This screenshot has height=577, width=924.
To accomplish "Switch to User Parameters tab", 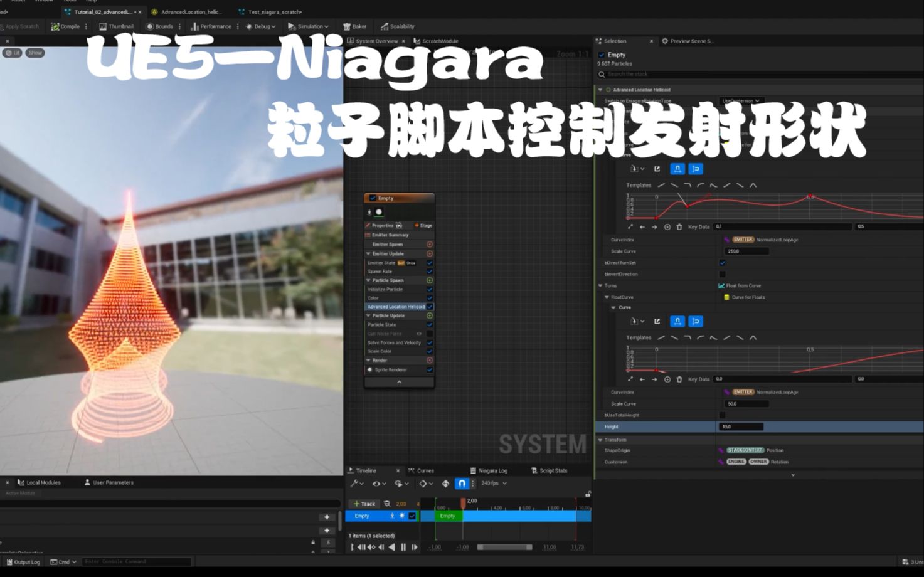I will point(109,482).
